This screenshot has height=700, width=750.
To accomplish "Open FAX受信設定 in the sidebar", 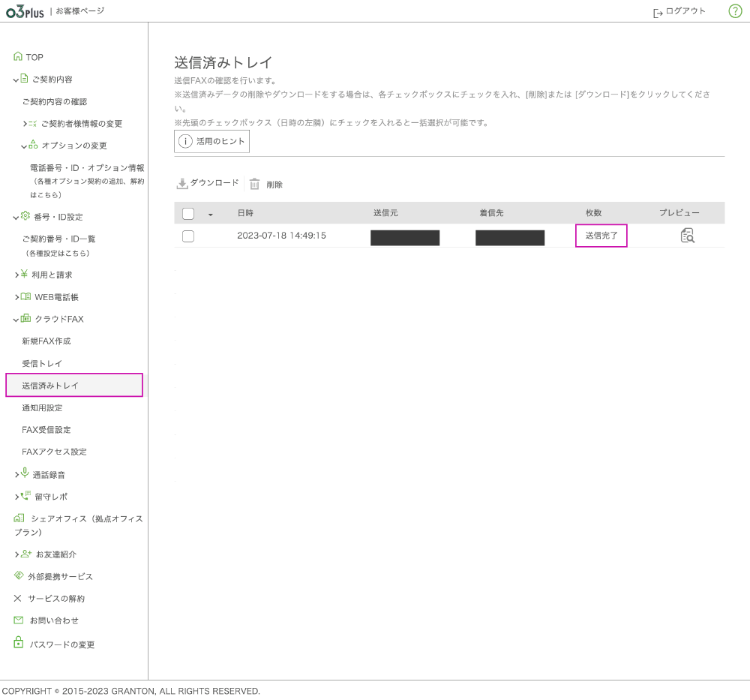I will click(46, 430).
